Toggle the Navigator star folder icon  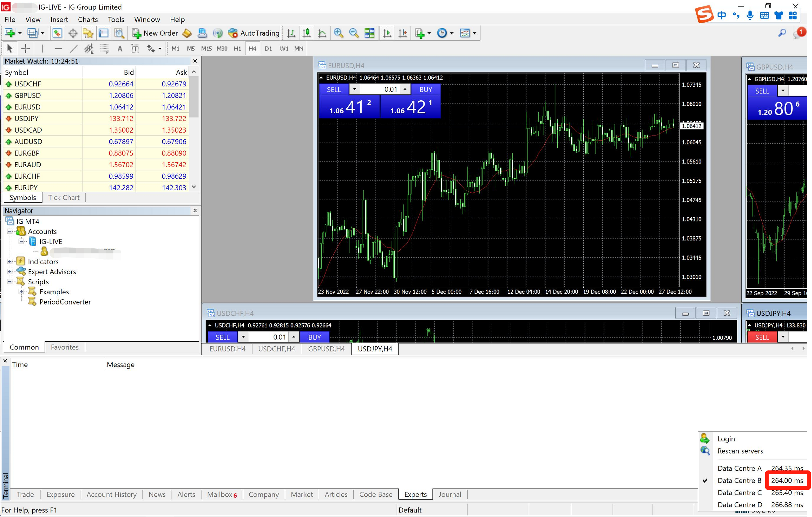(x=88, y=33)
